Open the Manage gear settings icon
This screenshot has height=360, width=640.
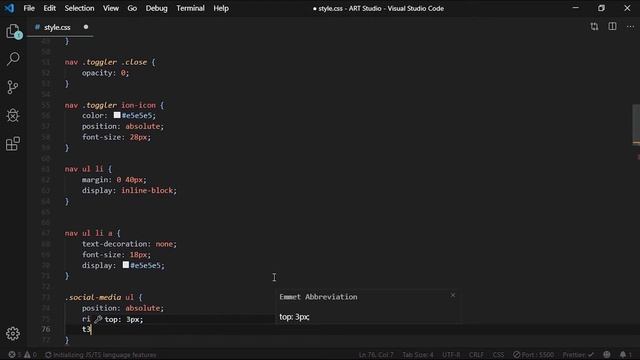tap(13, 334)
